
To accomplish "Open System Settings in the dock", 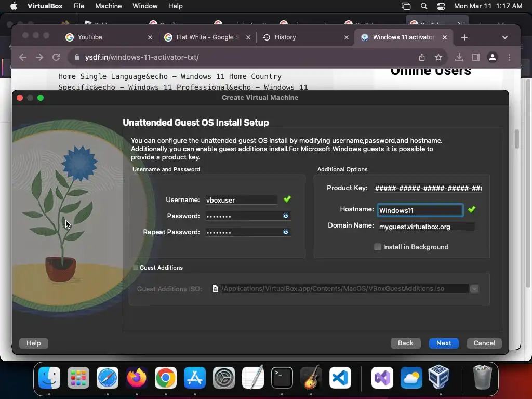I will [224, 378].
